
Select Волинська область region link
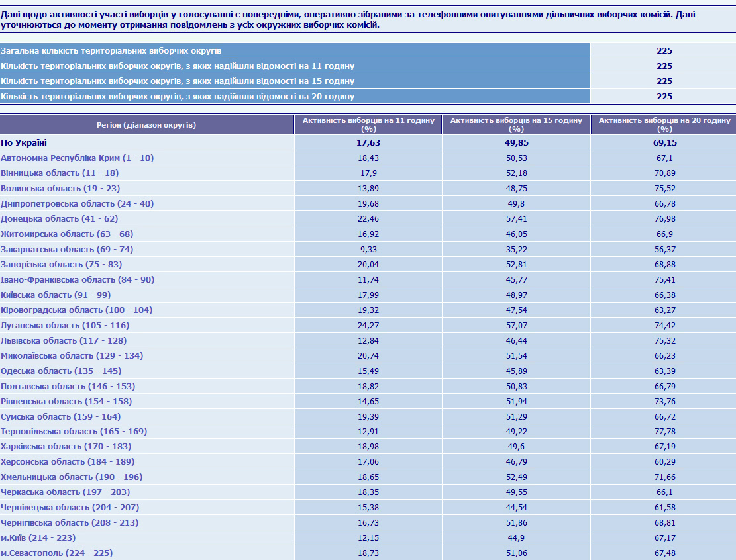[60, 189]
